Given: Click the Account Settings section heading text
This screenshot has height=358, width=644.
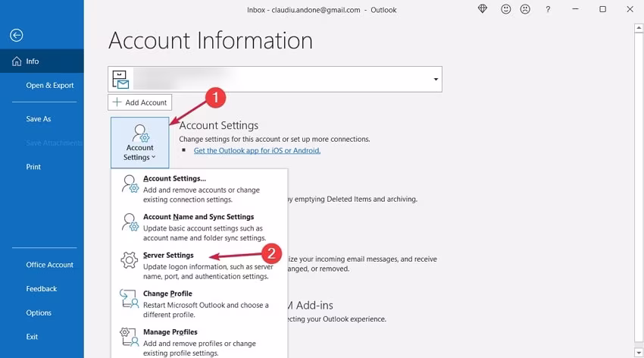Looking at the screenshot, I should pos(218,125).
